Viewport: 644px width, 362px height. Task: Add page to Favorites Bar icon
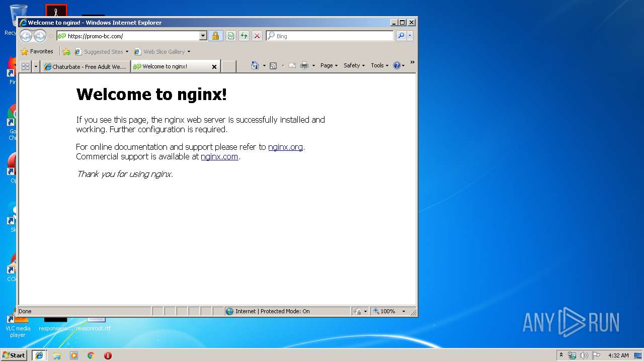point(66,51)
